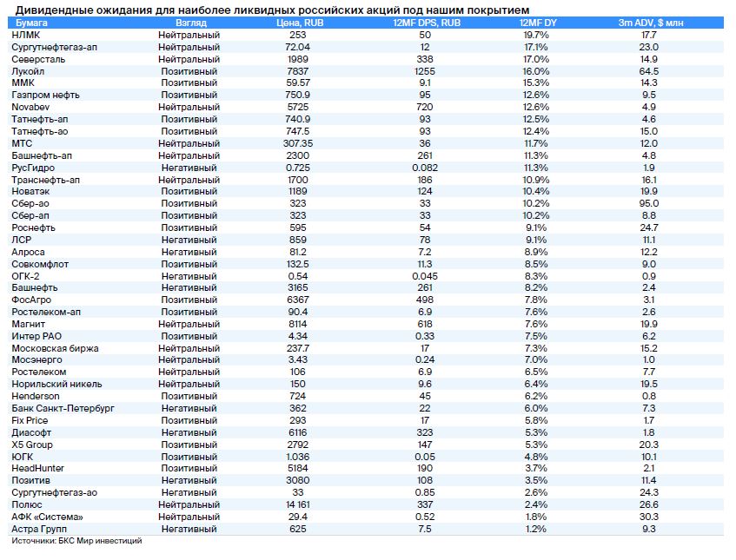Select the "Транснефть-ап" row name

point(45,181)
